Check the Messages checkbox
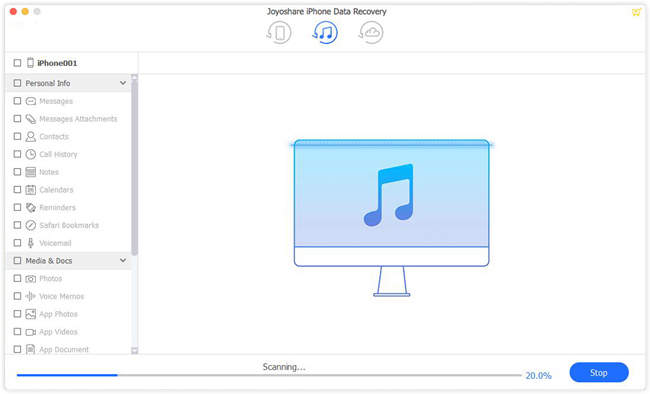Image resolution: width=650 pixels, height=394 pixels. coord(17,101)
